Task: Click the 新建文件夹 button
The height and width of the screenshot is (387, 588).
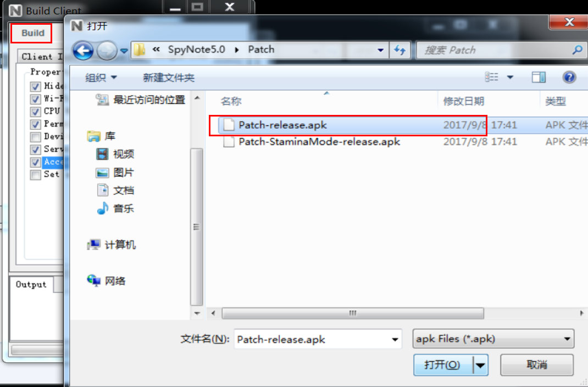Action: point(168,78)
